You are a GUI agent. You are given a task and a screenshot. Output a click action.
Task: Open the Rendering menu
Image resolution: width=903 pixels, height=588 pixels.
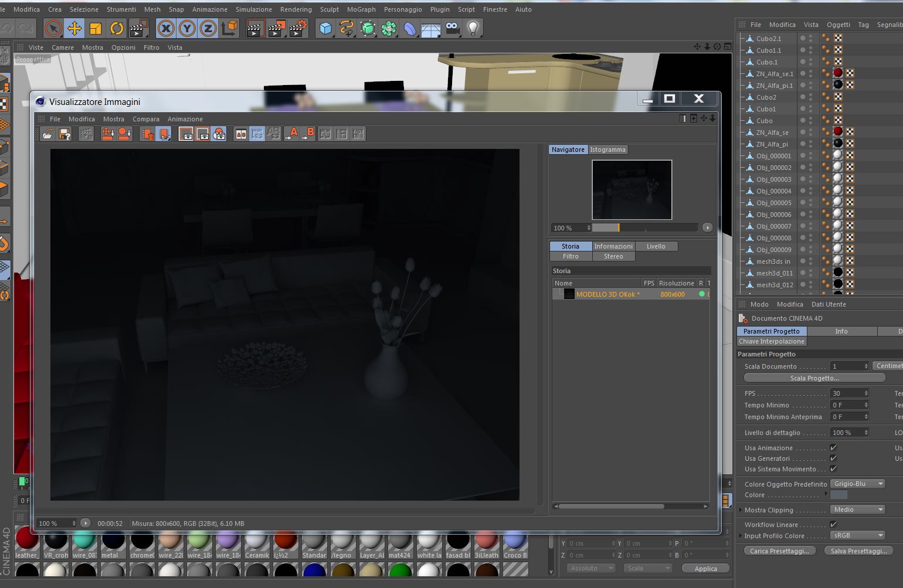tap(296, 9)
